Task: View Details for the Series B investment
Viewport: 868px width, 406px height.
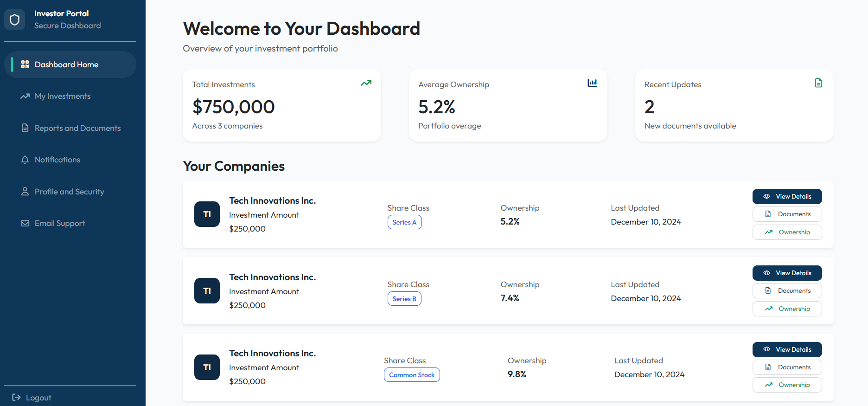Action: coord(787,273)
